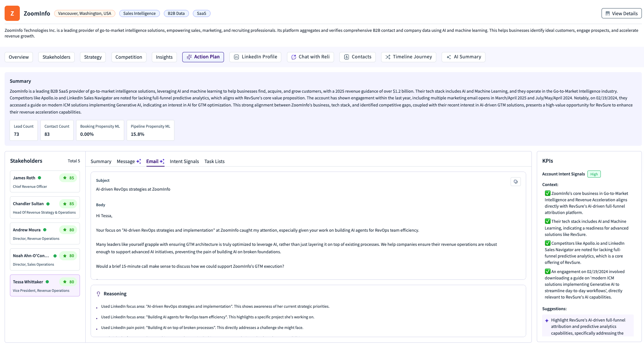This screenshot has height=347, width=644.
Task: Open Chat with Reli
Action: (x=310, y=57)
